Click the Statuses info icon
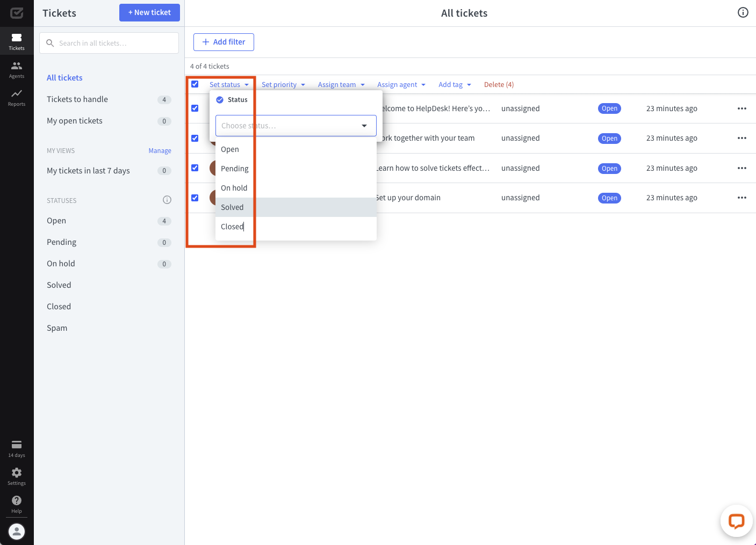 [x=167, y=200]
